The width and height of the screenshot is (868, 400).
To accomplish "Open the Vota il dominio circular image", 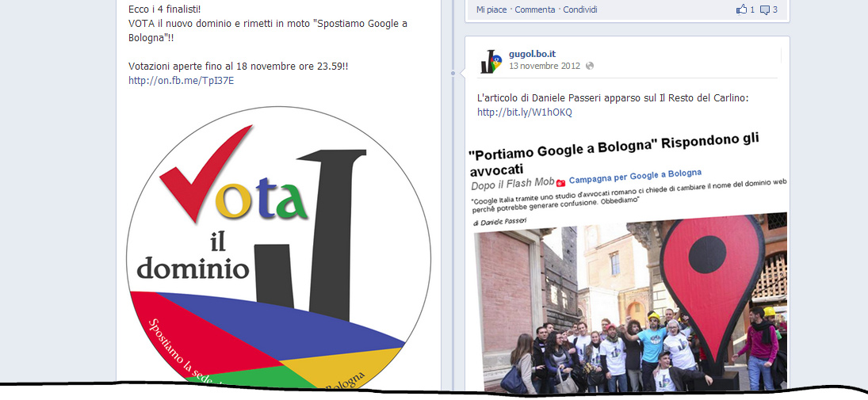I will (x=278, y=248).
